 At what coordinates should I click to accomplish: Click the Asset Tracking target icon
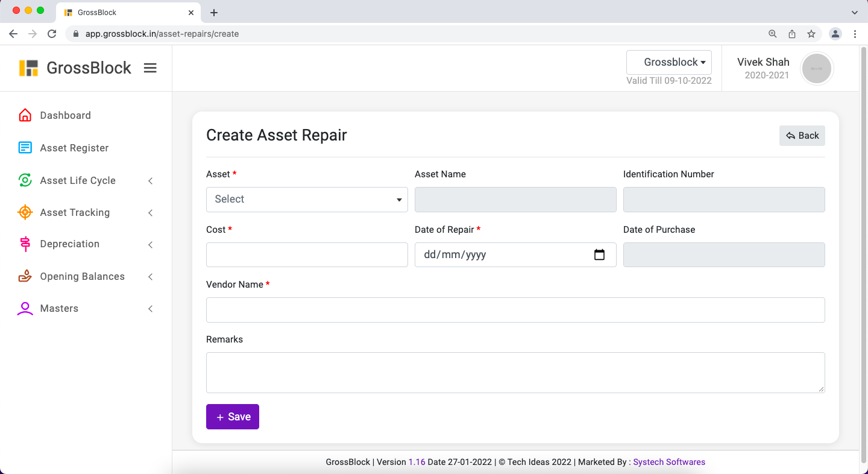click(25, 212)
